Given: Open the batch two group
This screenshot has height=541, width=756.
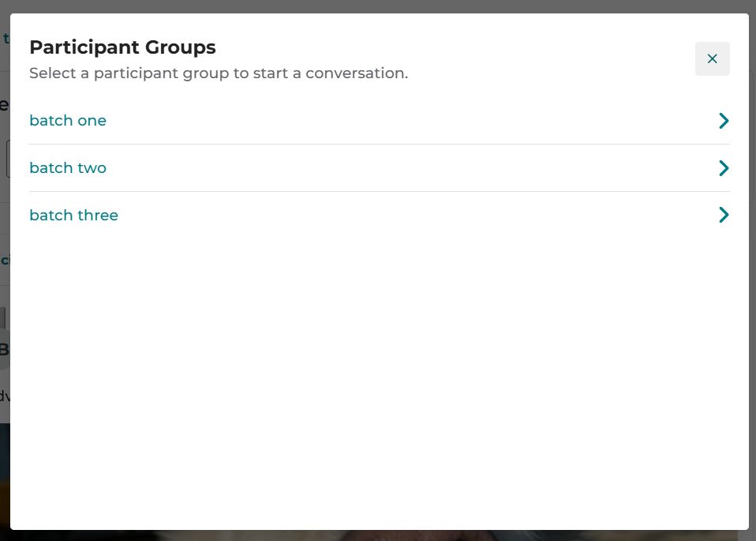Looking at the screenshot, I should pyautogui.click(x=380, y=168).
